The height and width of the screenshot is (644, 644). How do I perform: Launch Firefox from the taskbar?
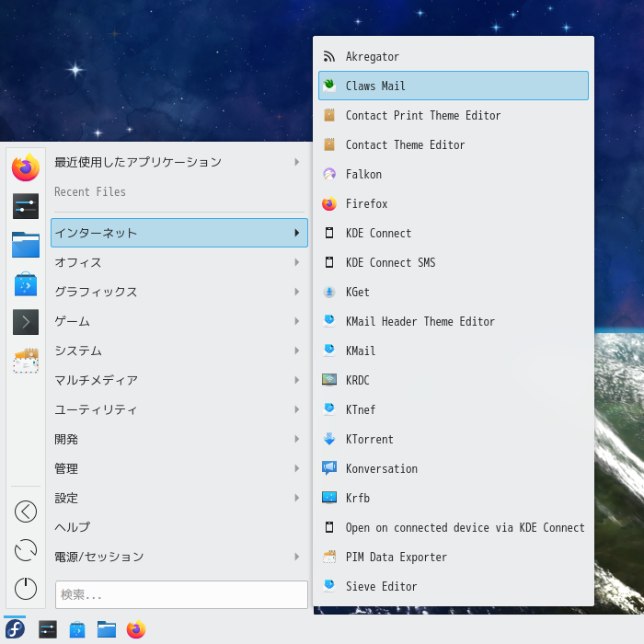(x=136, y=629)
